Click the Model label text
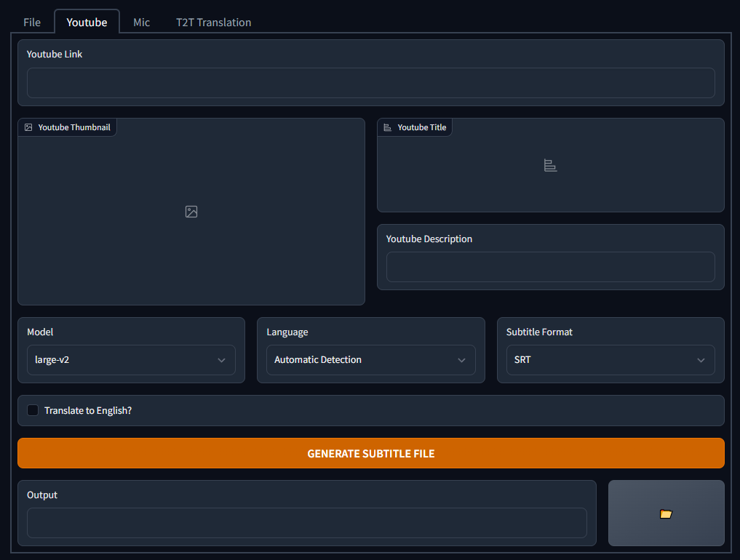The image size is (740, 560). point(40,332)
